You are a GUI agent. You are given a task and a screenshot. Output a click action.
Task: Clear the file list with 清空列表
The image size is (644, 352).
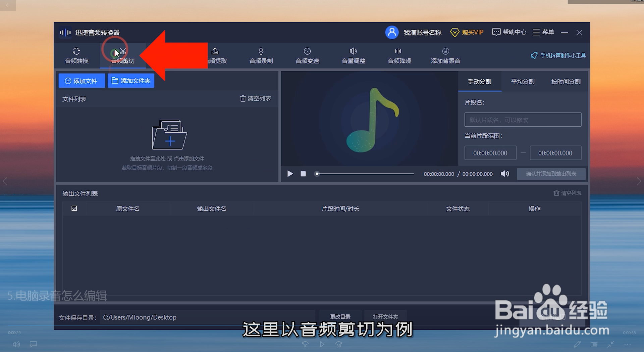coord(255,98)
